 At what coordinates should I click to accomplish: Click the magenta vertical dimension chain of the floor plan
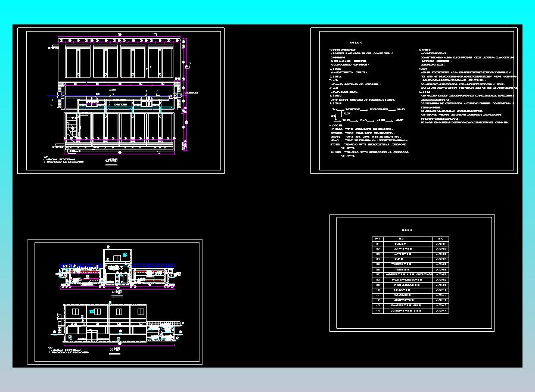pos(184,94)
